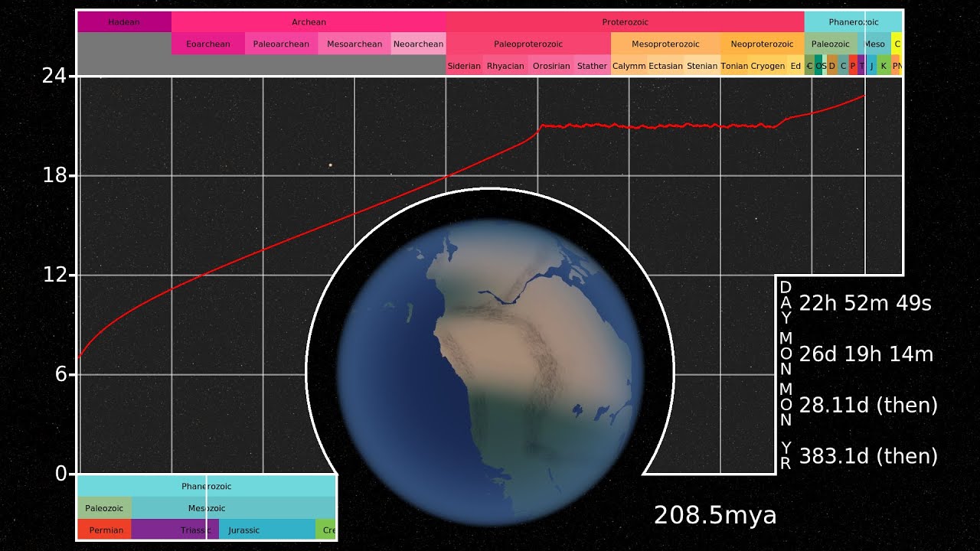Click the Stenian period cell
Viewport: 980px width, 551px height.
click(x=702, y=66)
